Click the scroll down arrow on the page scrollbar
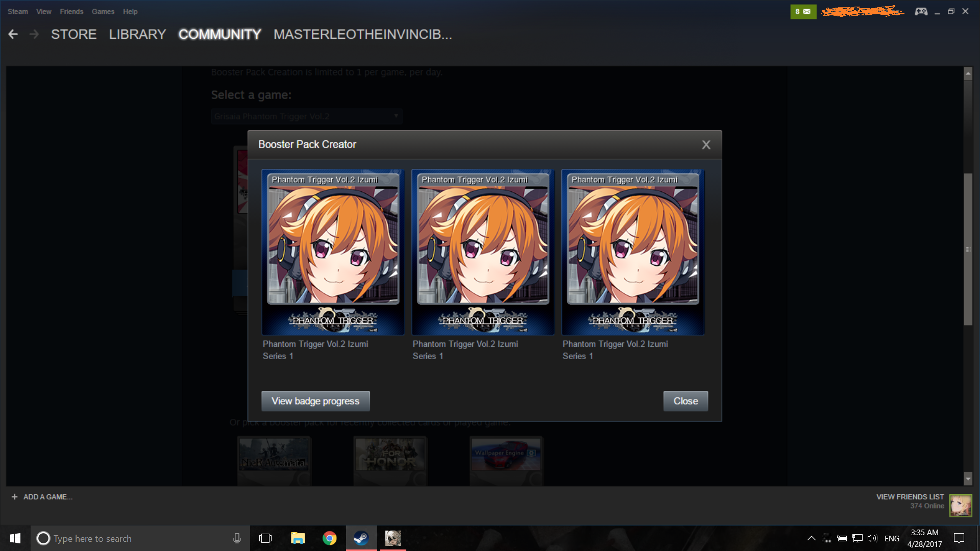 tap(968, 479)
